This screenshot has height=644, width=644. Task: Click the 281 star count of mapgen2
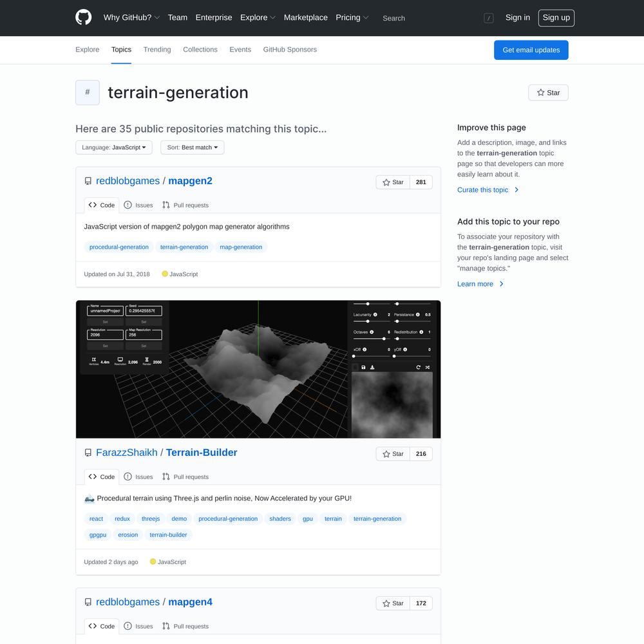click(421, 182)
